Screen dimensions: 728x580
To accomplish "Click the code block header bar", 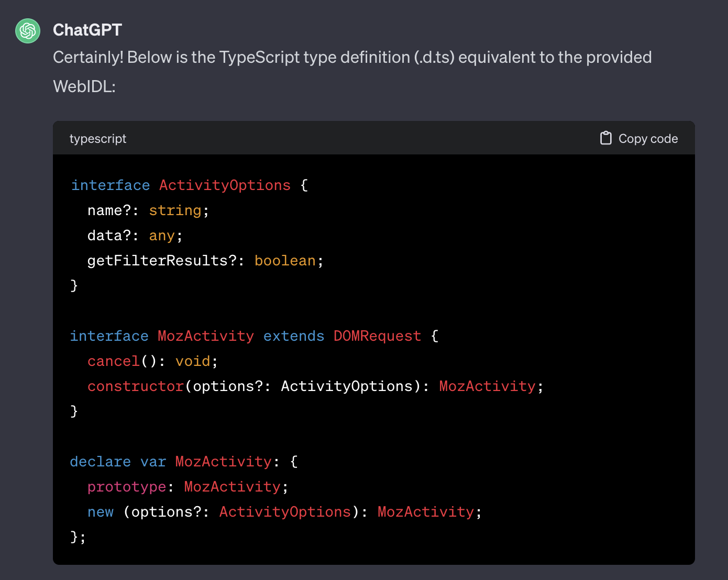I will pos(367,138).
